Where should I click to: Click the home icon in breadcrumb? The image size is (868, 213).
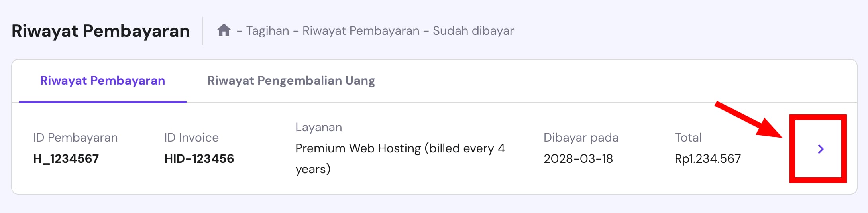tap(224, 30)
